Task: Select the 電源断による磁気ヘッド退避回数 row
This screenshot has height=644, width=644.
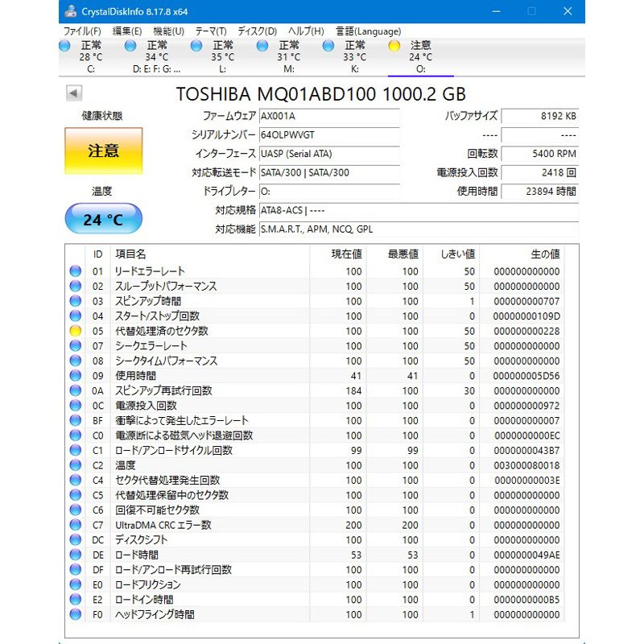Action: click(x=315, y=436)
